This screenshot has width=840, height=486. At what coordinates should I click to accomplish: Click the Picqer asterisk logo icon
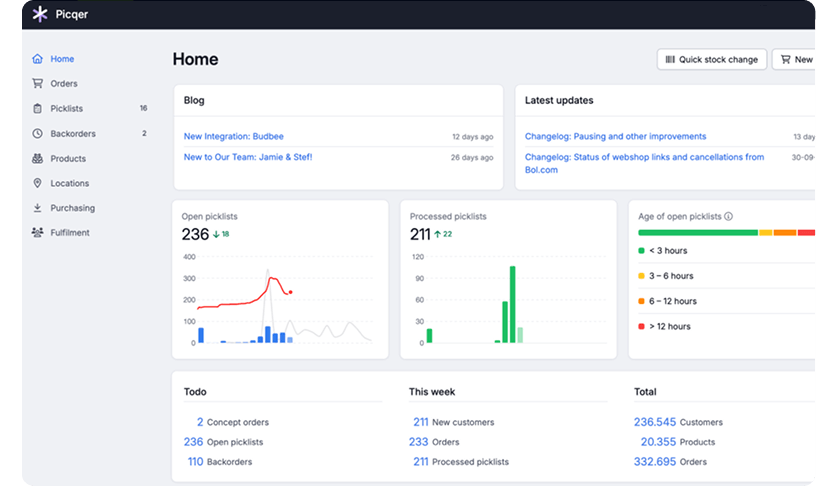pos(40,15)
